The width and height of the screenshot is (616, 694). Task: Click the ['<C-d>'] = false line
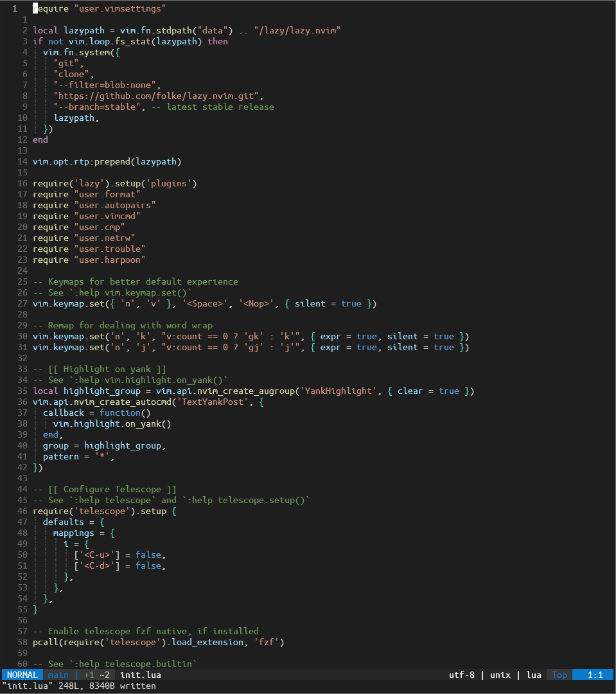120,565
